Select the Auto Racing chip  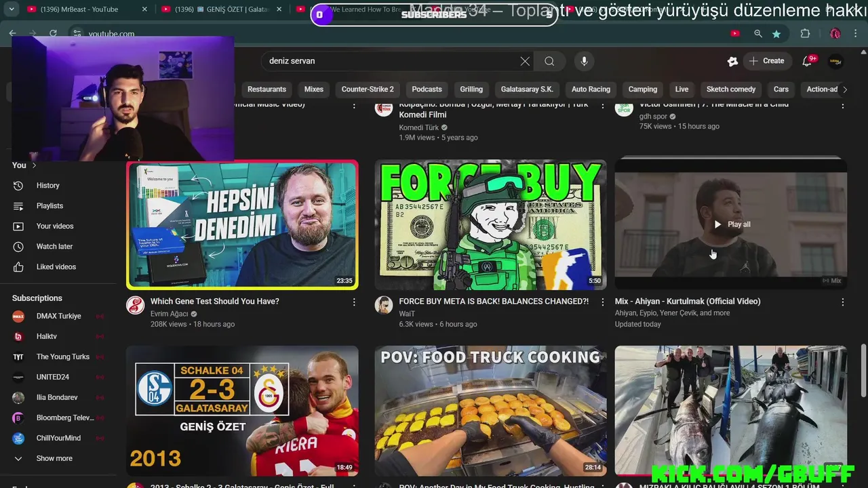tap(591, 89)
